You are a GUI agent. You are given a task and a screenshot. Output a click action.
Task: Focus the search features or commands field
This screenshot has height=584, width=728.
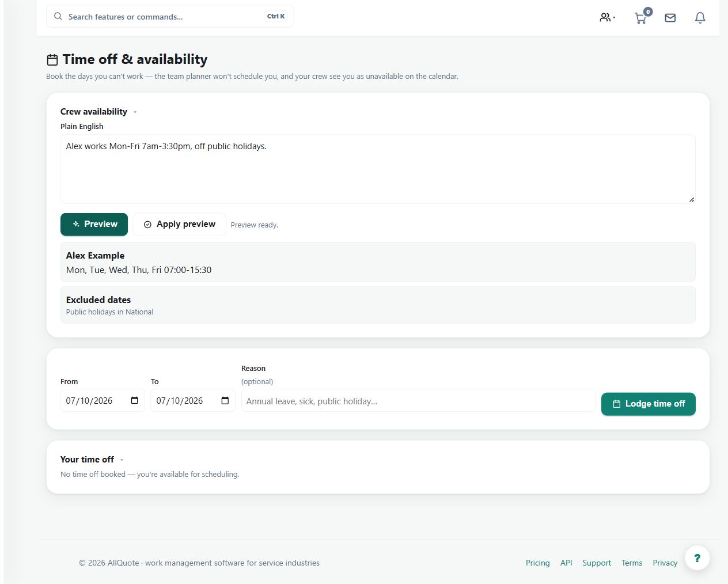point(170,17)
